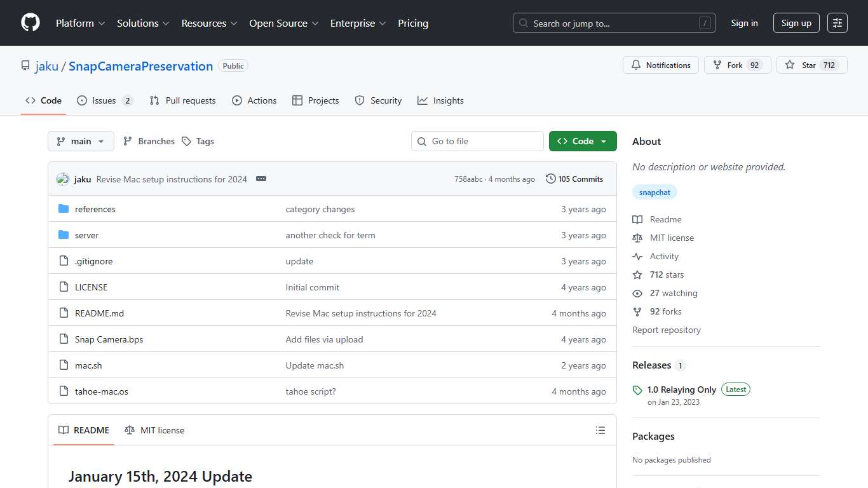Click the Sign up button
This screenshot has height=488, width=868.
tap(796, 23)
